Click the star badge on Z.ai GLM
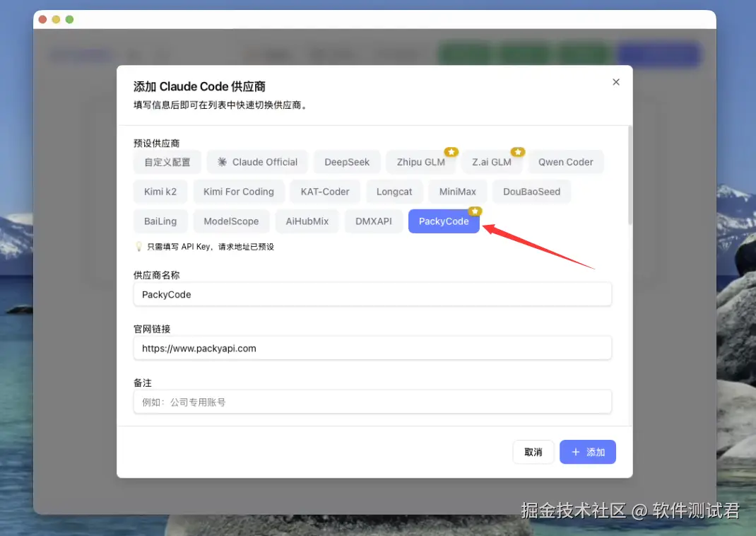 click(518, 152)
